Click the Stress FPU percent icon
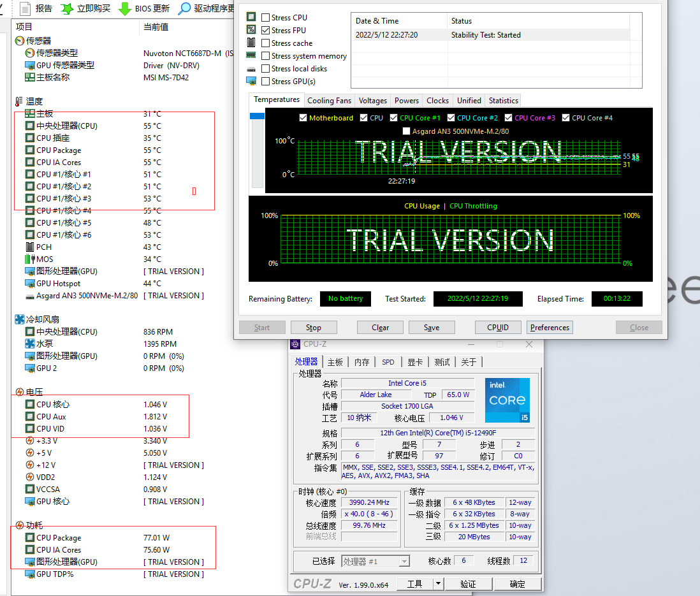The image size is (700, 596). click(251, 29)
